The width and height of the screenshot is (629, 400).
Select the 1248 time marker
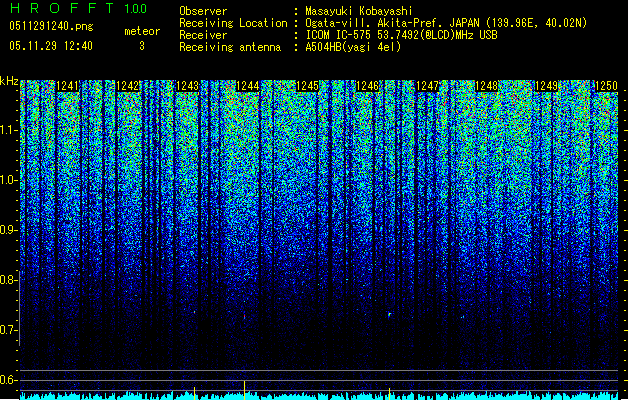[x=486, y=86]
